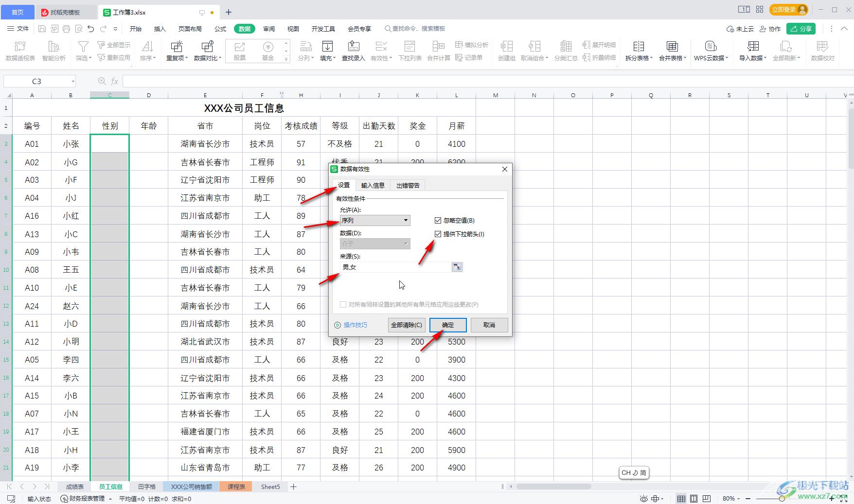Switch to 输入信息 tab in dialog
854x504 pixels.
373,185
